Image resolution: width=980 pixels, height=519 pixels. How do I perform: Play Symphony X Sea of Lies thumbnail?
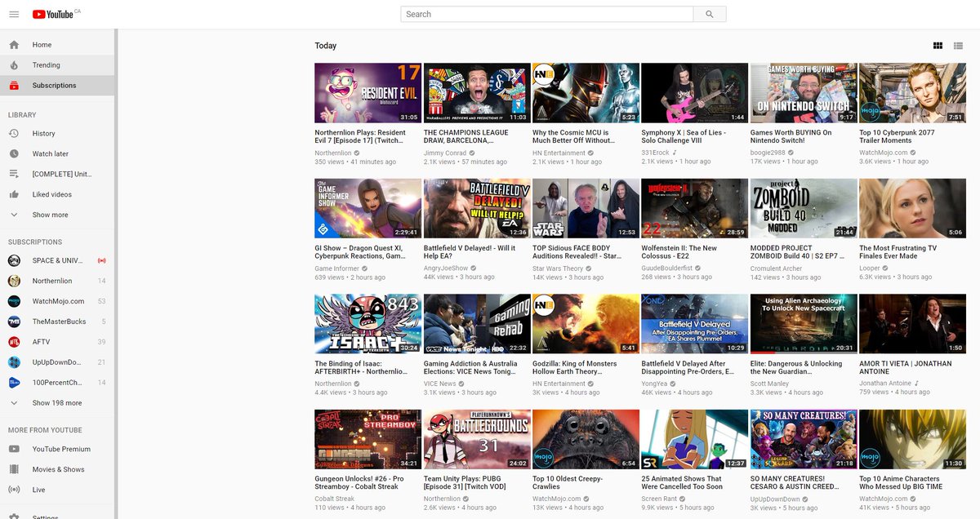[695, 93]
